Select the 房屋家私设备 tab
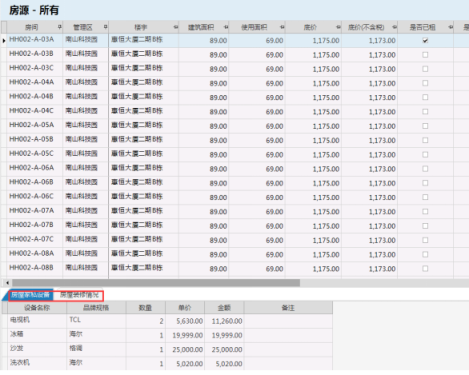469x375 pixels. tap(30, 295)
